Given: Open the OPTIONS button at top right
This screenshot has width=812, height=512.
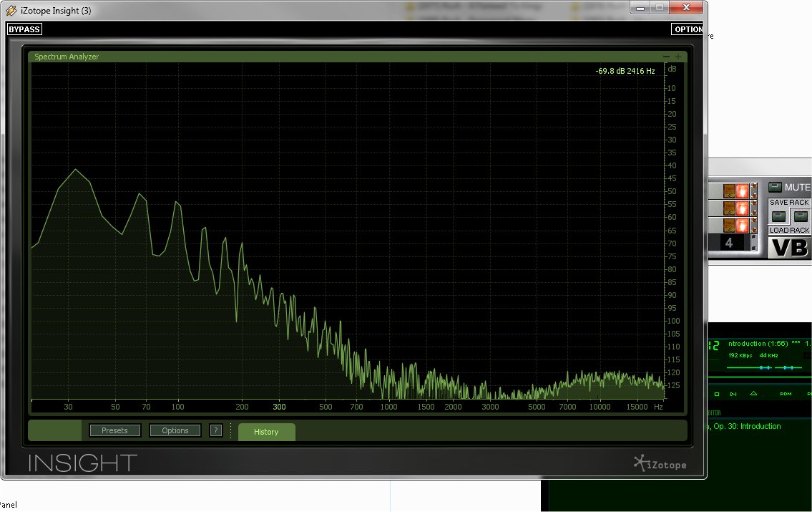Looking at the screenshot, I should [688, 29].
